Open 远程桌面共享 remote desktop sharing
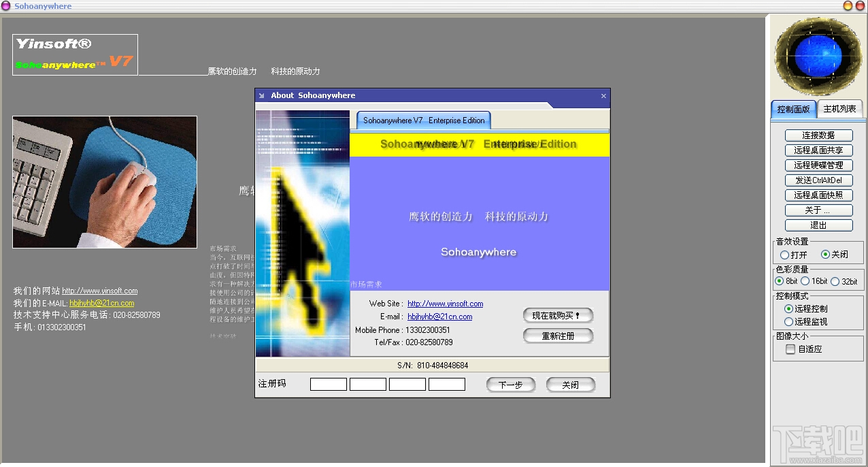868x467 pixels. pos(818,150)
